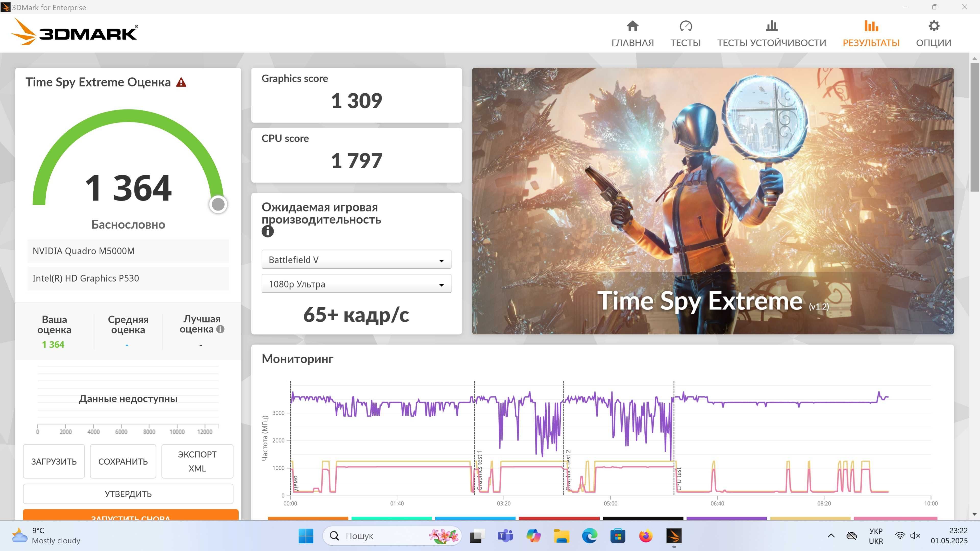Open the 1080p Ультра resolution dropdown

[x=357, y=284]
